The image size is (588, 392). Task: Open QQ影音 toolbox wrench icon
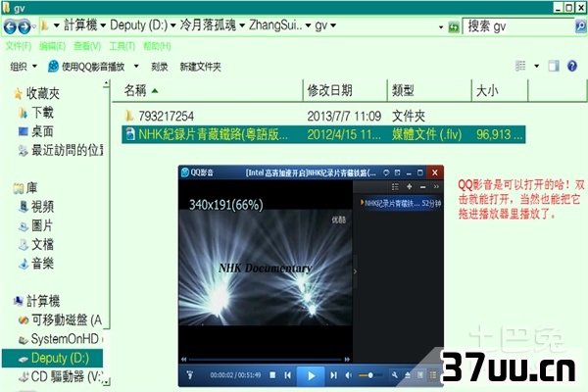click(x=395, y=374)
